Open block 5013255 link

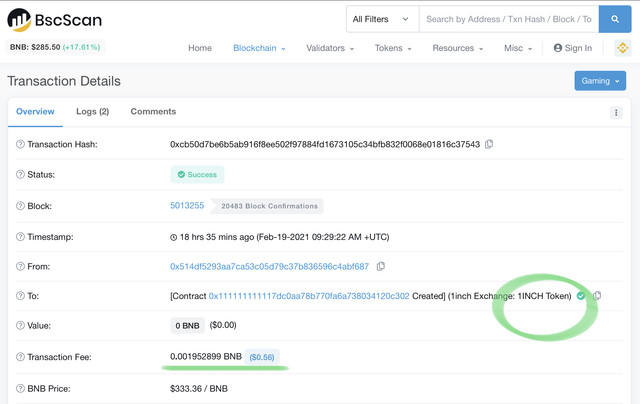[187, 206]
